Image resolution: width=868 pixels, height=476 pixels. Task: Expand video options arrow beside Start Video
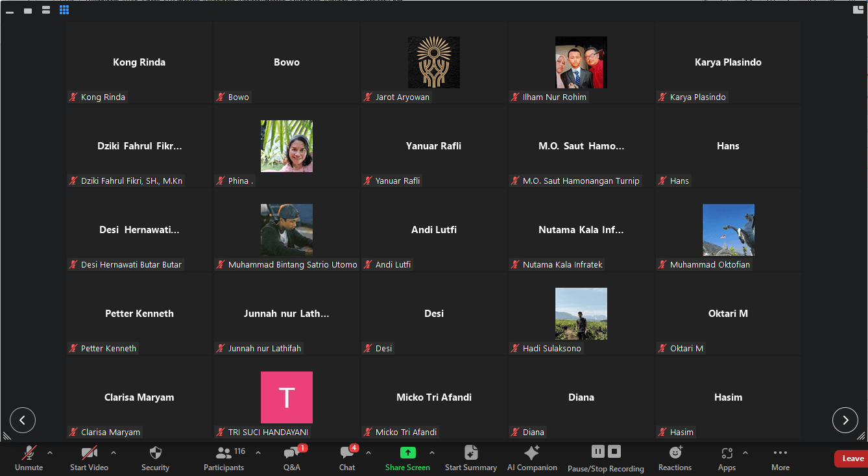pyautogui.click(x=114, y=453)
